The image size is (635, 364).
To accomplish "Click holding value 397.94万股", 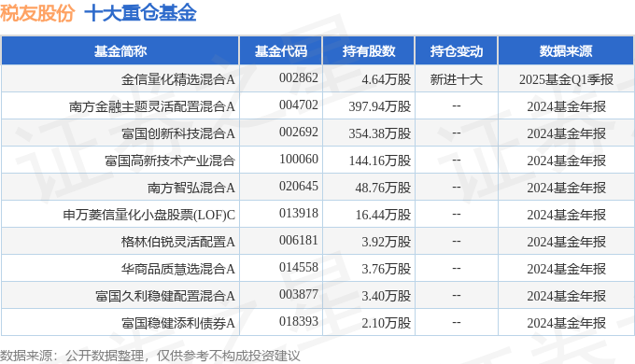I will point(380,106).
